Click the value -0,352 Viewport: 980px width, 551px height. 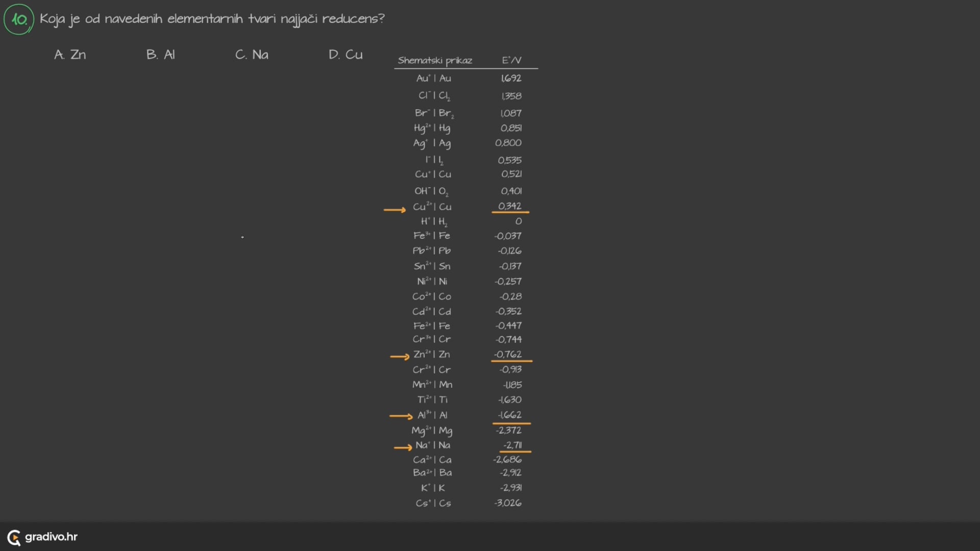point(508,311)
